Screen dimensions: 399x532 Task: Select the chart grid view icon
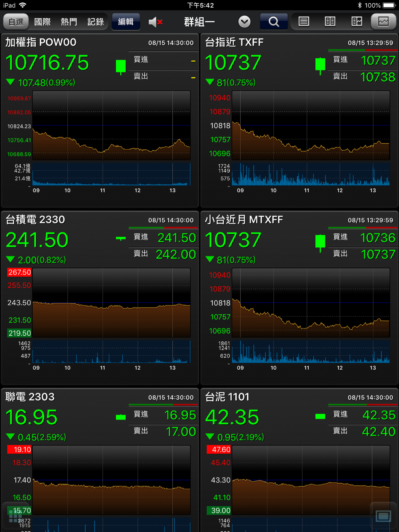[x=383, y=21]
